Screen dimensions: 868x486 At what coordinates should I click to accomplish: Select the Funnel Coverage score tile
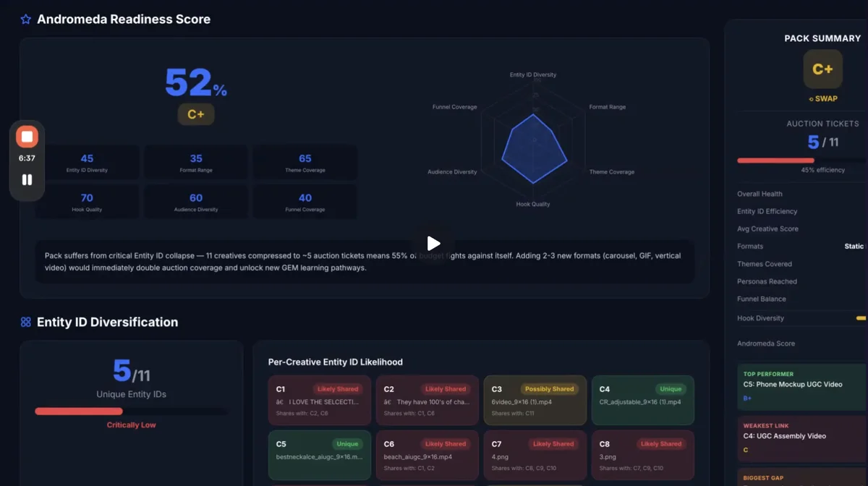tap(305, 202)
